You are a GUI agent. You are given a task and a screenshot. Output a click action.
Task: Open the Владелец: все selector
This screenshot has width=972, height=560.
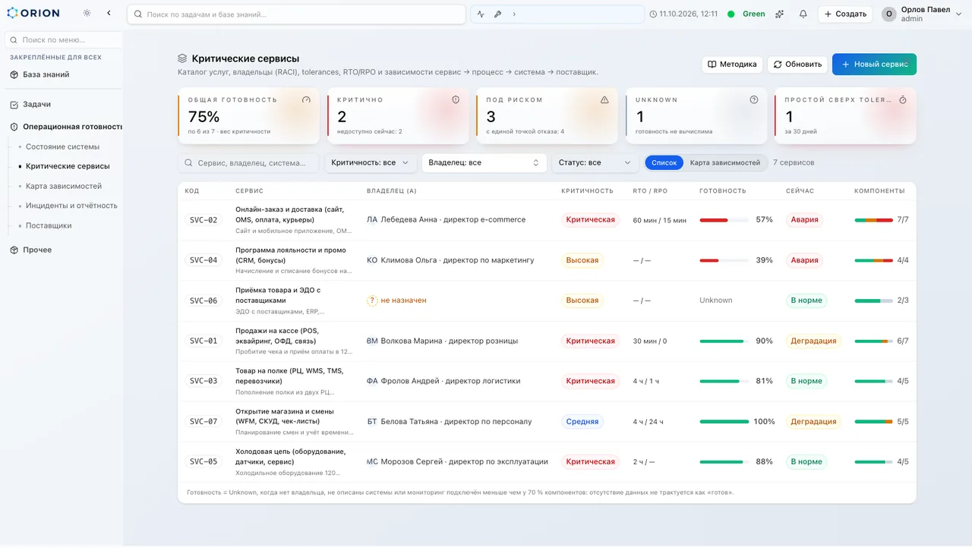point(484,162)
